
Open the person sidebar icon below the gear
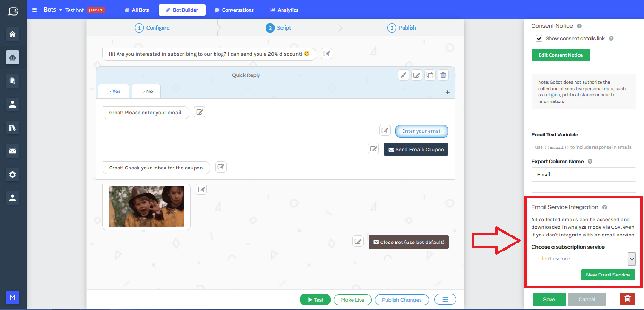[13, 198]
